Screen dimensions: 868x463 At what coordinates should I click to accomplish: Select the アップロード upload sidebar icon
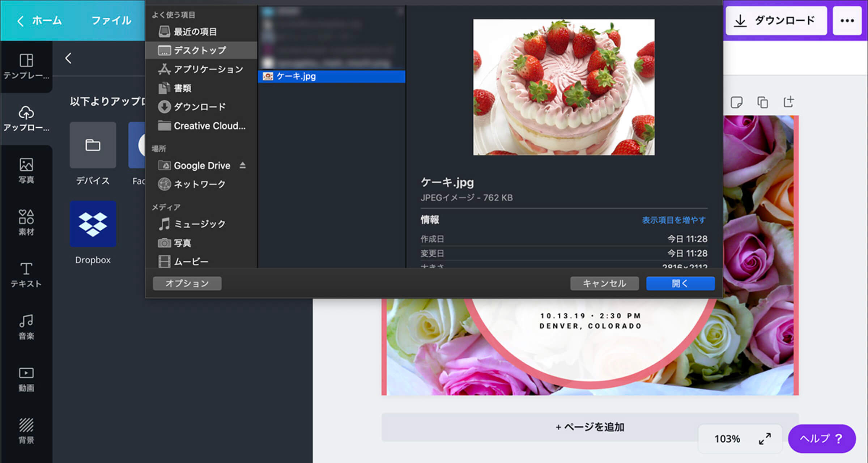[26, 119]
